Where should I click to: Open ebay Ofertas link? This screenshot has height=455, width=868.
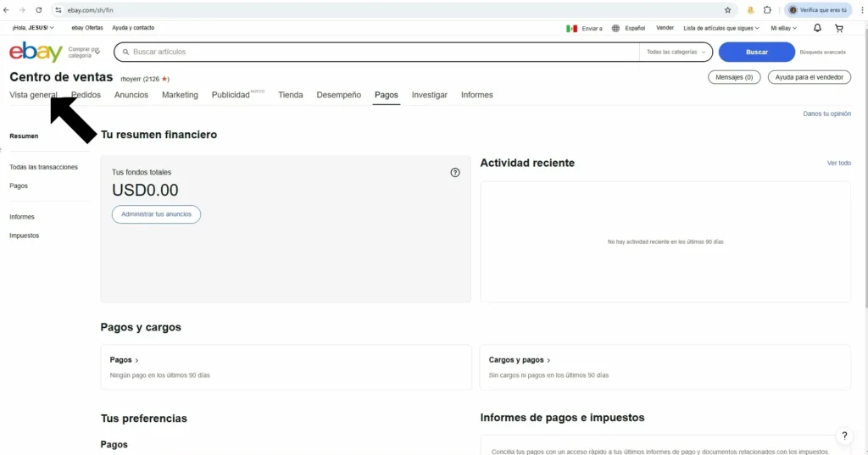[x=87, y=28]
